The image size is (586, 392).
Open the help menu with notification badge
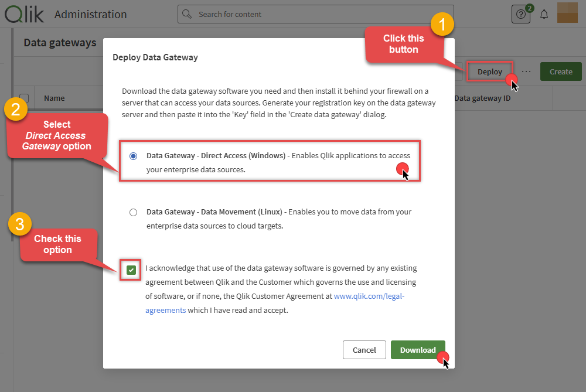coord(521,13)
